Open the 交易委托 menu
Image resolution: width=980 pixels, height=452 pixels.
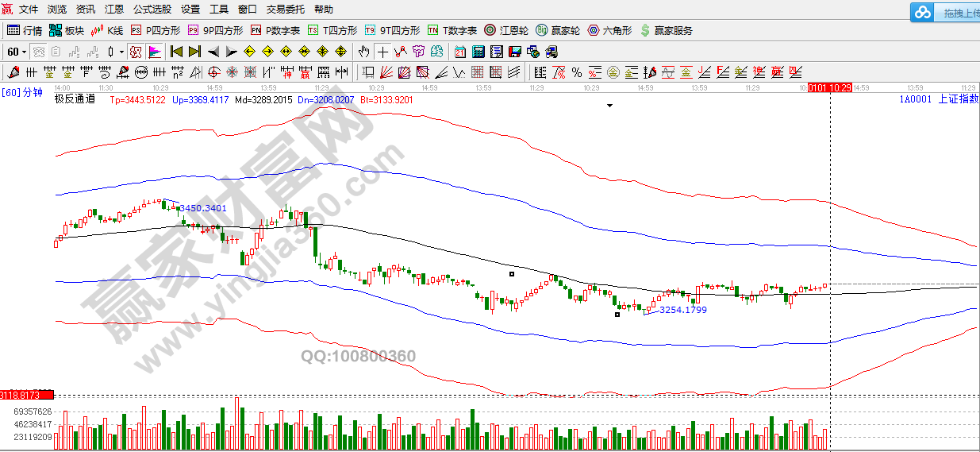coord(286,10)
